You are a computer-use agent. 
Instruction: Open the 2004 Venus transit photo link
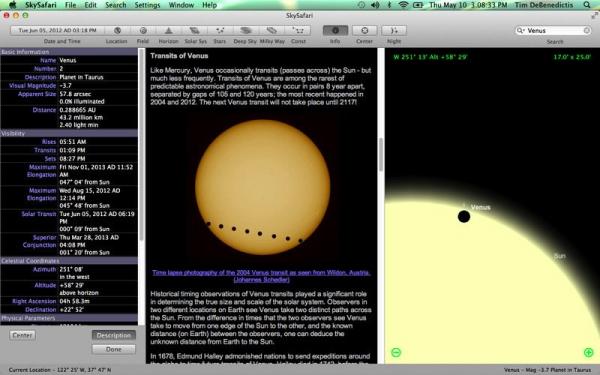click(261, 276)
